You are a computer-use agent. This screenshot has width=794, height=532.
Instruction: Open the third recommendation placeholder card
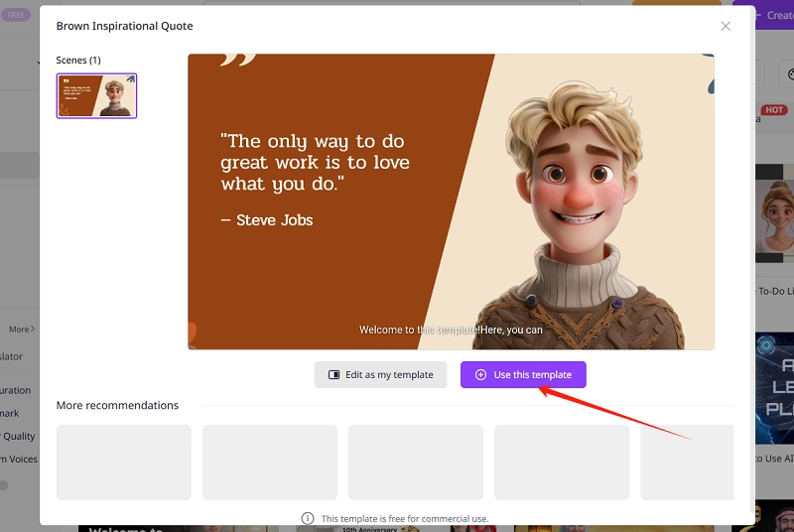[x=415, y=462]
